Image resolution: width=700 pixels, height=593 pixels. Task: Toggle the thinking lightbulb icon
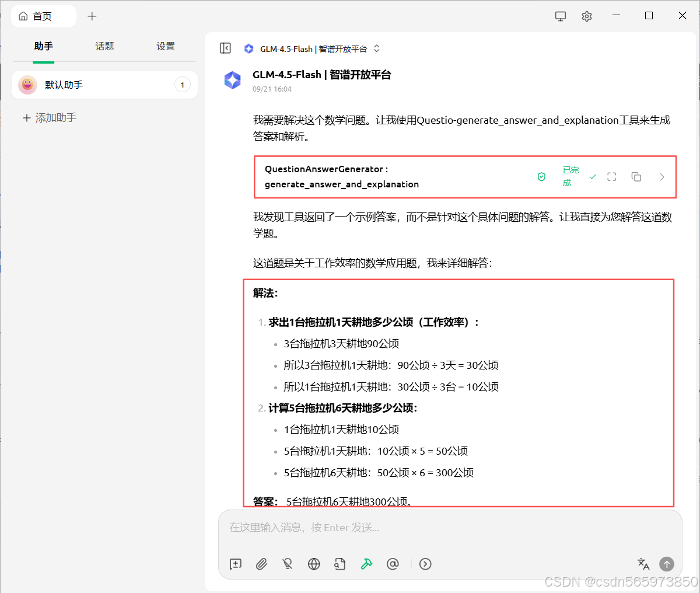pos(288,564)
